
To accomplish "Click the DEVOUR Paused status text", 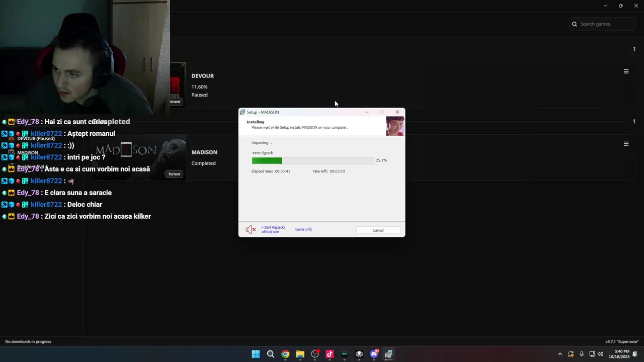I will [199, 95].
